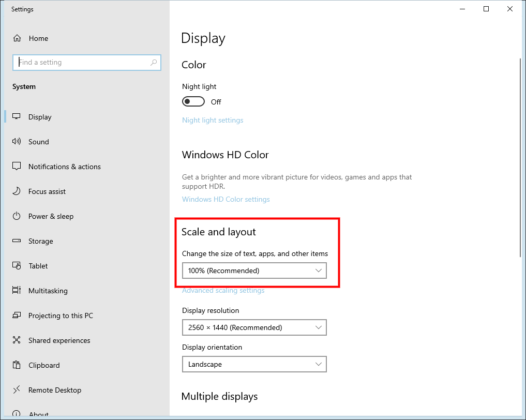526x420 pixels.
Task: Click the Find a setting search field
Action: click(87, 63)
